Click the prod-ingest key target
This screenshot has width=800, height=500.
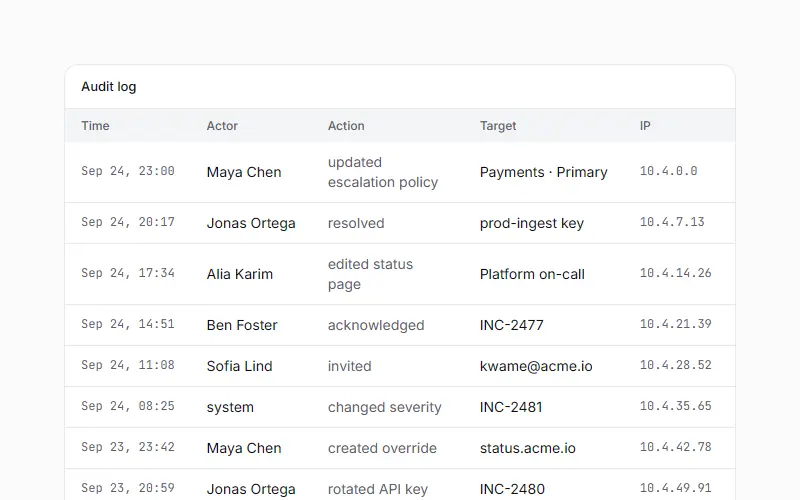pos(532,223)
